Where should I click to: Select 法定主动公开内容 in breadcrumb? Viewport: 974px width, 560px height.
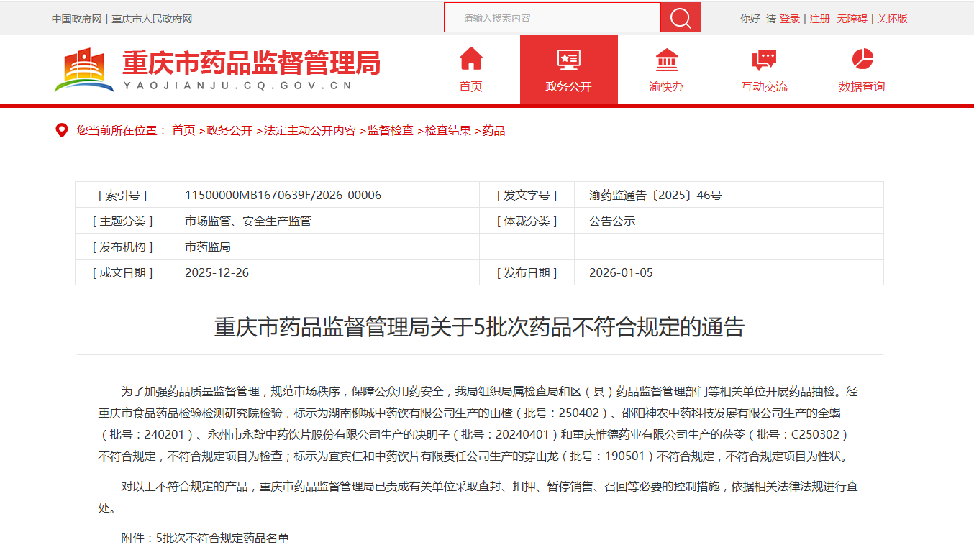click(x=309, y=130)
